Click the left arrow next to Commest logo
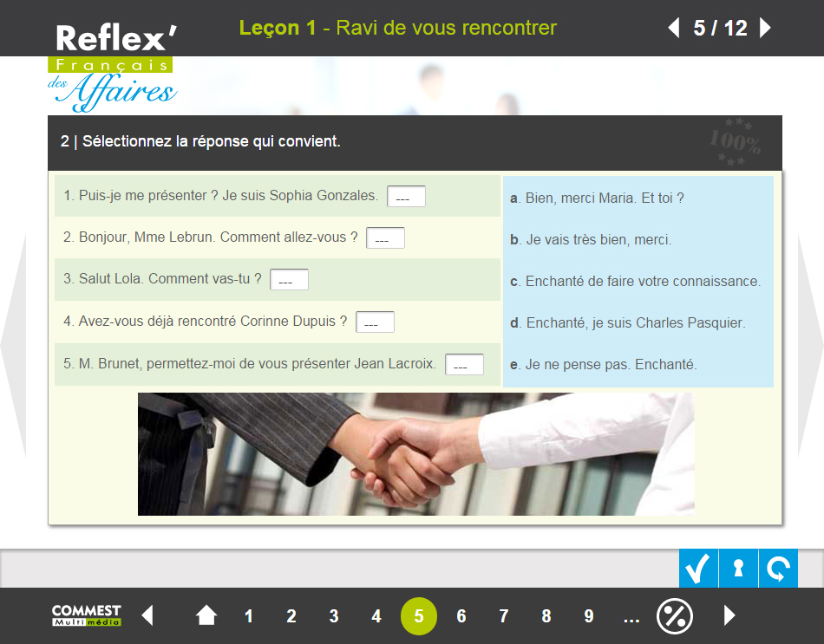 click(147, 615)
